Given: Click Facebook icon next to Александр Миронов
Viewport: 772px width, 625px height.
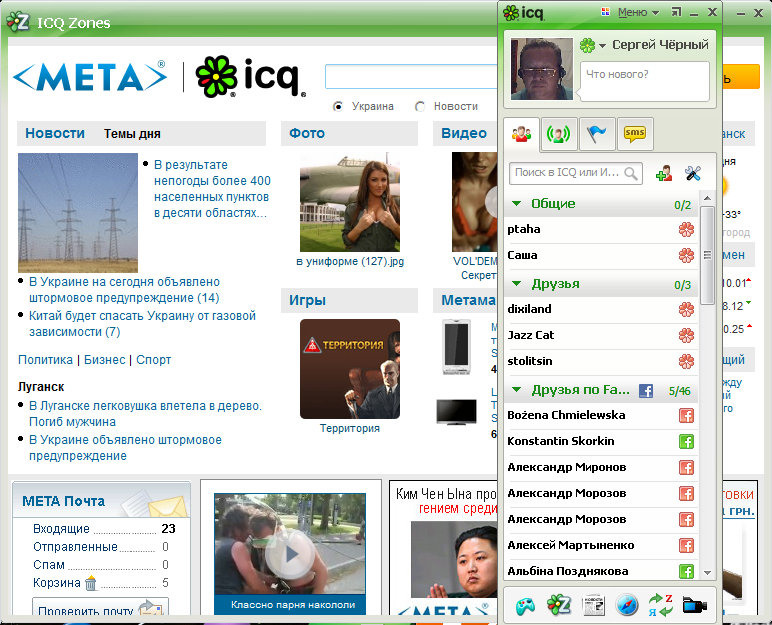Looking at the screenshot, I should 686,467.
